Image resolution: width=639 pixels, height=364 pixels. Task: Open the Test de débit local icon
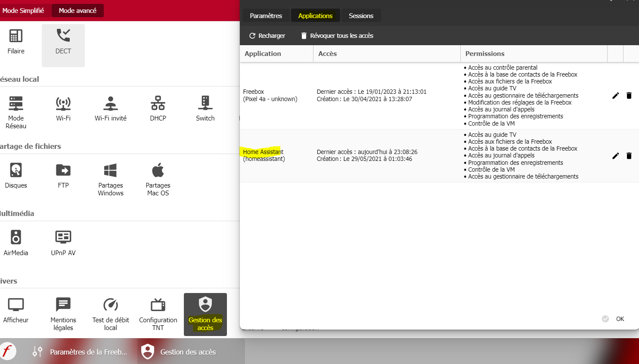pyautogui.click(x=111, y=315)
